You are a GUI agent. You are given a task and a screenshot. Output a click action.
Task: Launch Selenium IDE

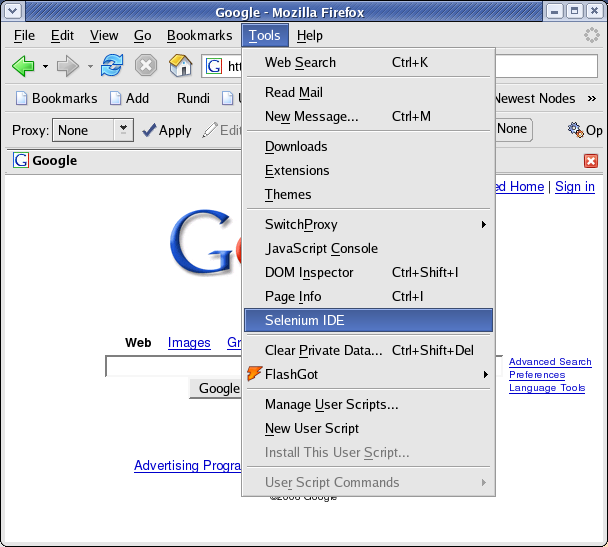(368, 320)
